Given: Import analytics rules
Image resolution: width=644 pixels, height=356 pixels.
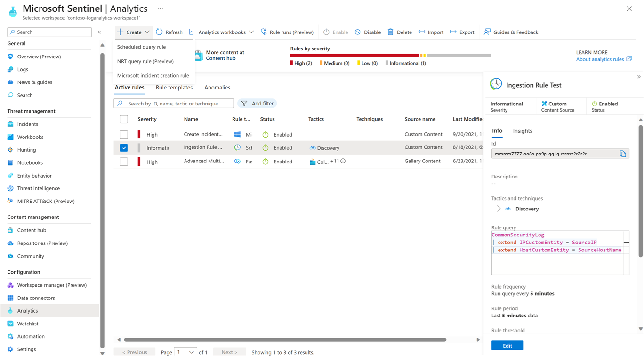Looking at the screenshot, I should tap(431, 32).
